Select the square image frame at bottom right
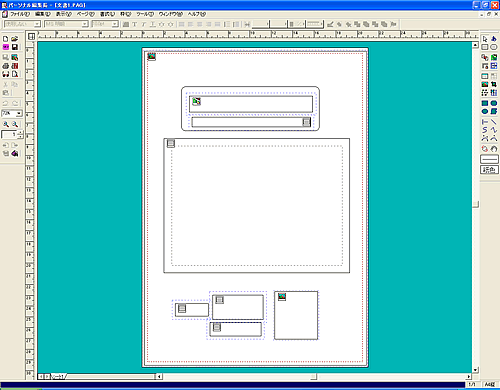The width and height of the screenshot is (500, 390). (296, 315)
